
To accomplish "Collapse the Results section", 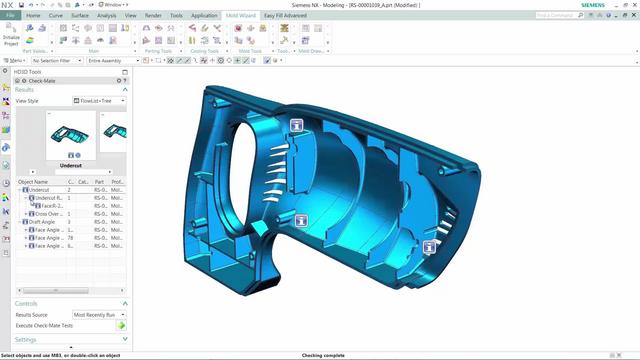I will point(125,90).
